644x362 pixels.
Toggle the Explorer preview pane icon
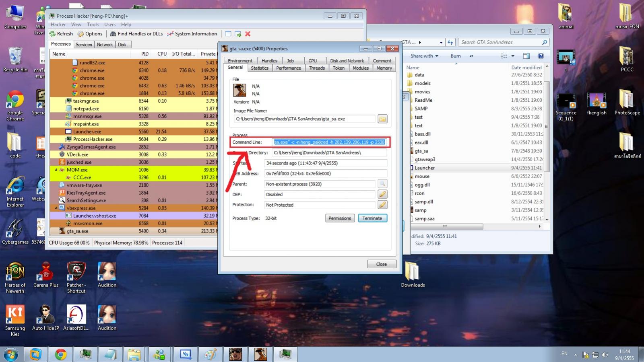pos(526,56)
